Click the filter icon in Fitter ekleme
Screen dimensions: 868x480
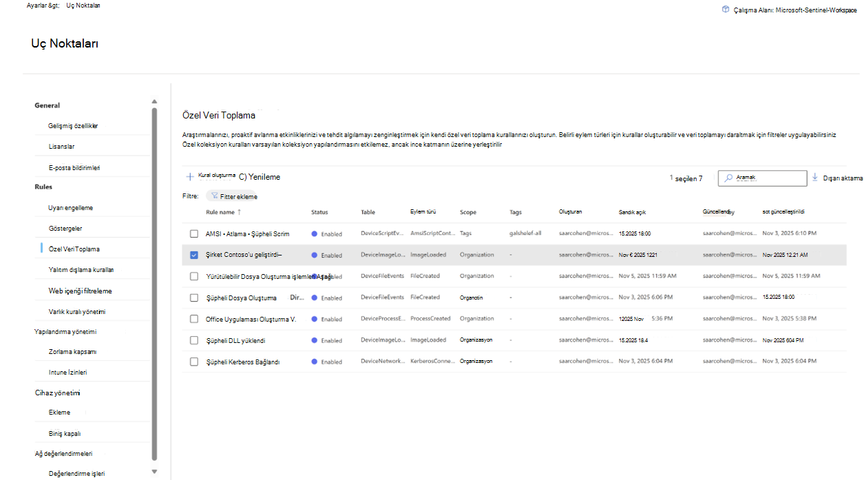tap(215, 196)
